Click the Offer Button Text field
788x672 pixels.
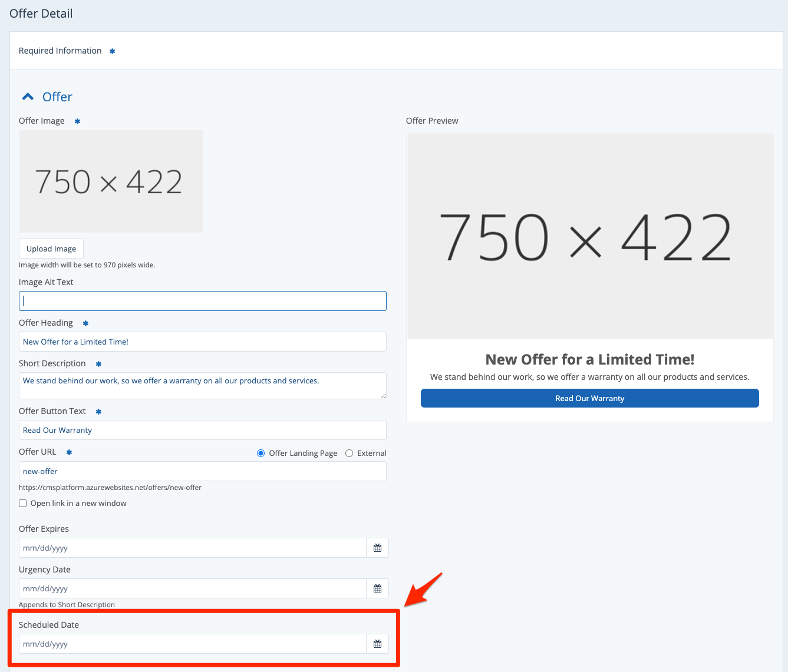(x=202, y=430)
